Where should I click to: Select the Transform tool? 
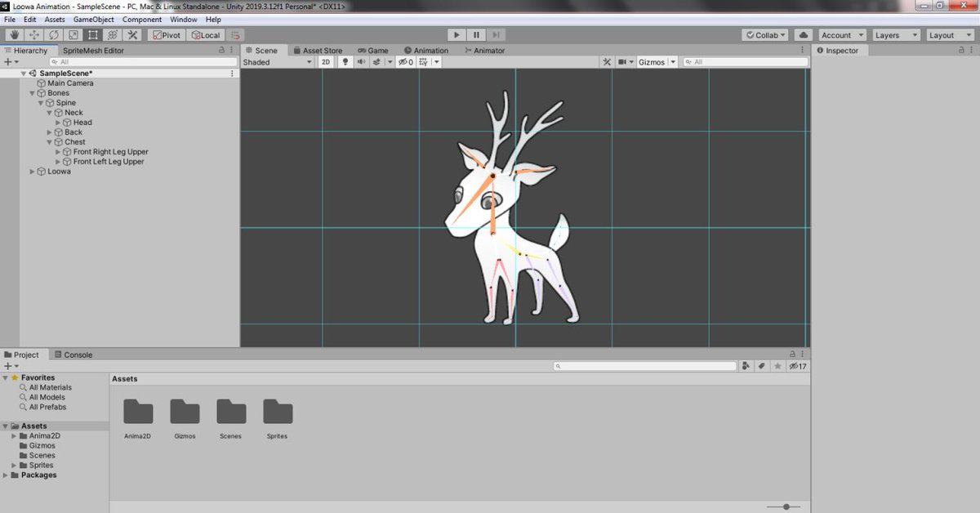tap(113, 35)
